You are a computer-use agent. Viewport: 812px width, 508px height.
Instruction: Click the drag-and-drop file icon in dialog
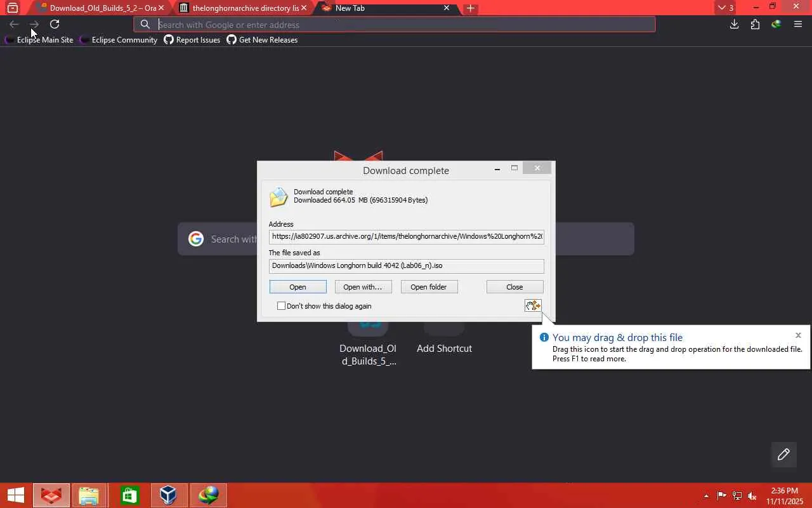(533, 306)
